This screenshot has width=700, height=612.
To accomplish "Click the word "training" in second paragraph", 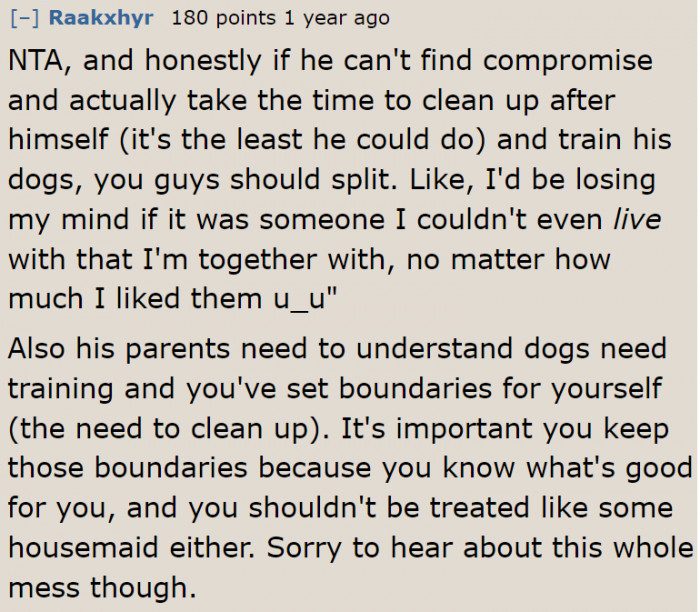I will coord(65,388).
